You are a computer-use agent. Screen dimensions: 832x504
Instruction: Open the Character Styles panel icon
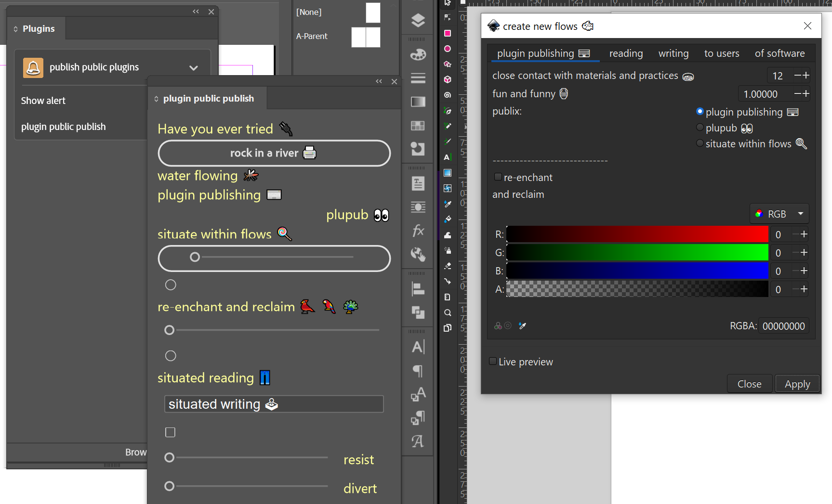418,394
